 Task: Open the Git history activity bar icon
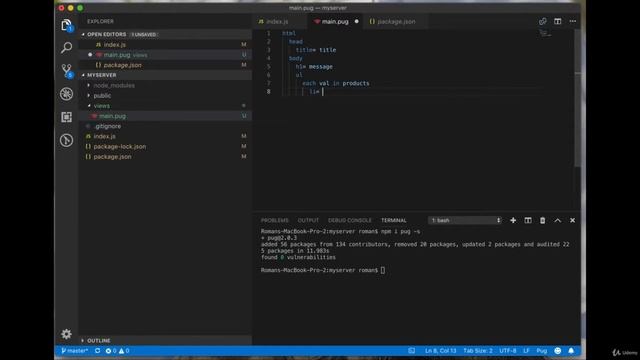pos(67,140)
